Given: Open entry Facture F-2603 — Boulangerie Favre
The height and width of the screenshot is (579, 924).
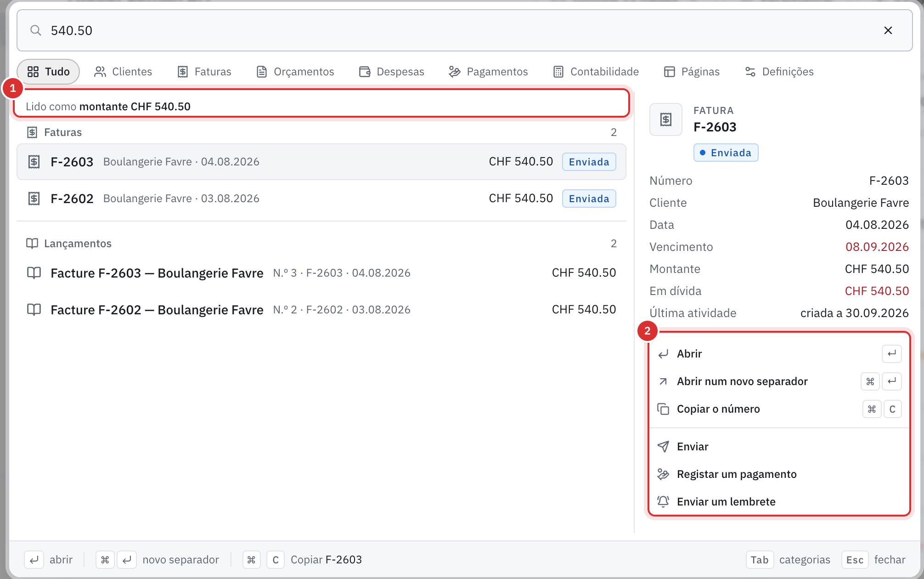Looking at the screenshot, I should 321,273.
